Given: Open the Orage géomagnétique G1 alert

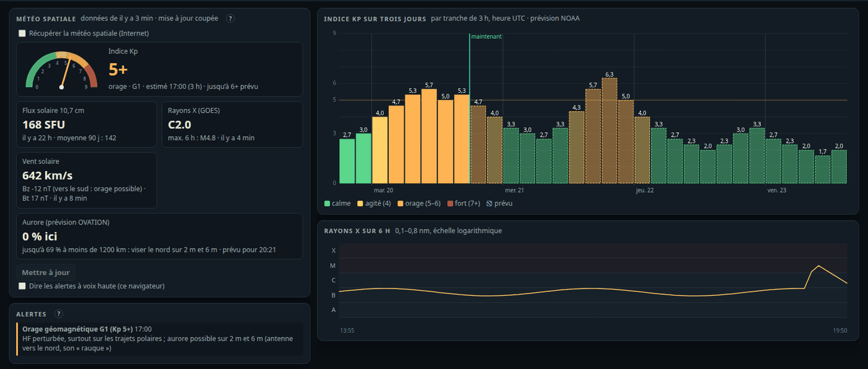Looking at the screenshot, I should [x=159, y=339].
